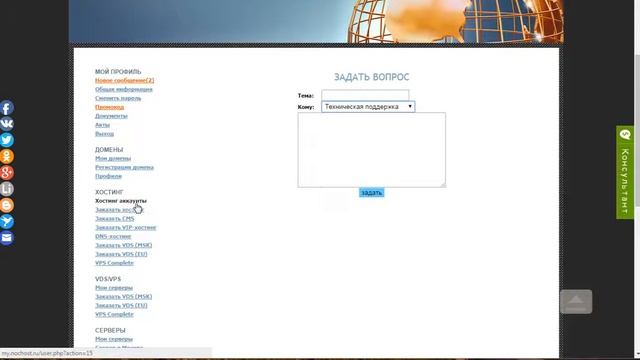Click inside the question message text area
The width and height of the screenshot is (640, 360).
371,150
